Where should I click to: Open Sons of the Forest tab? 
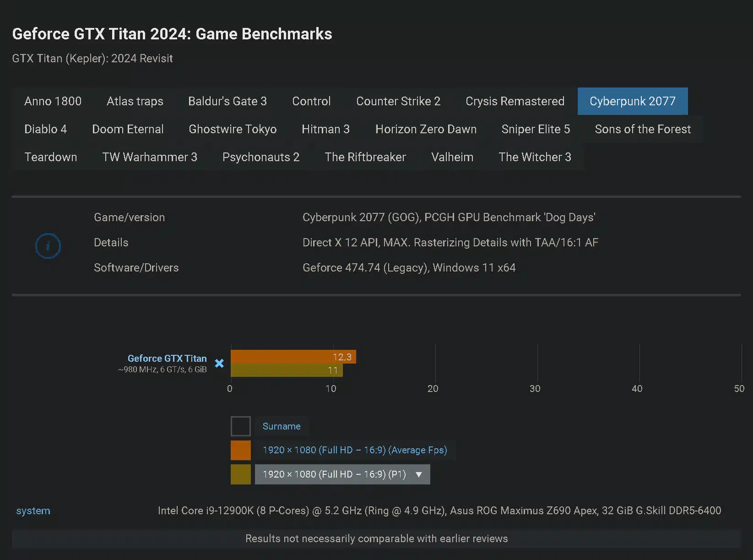(x=643, y=129)
